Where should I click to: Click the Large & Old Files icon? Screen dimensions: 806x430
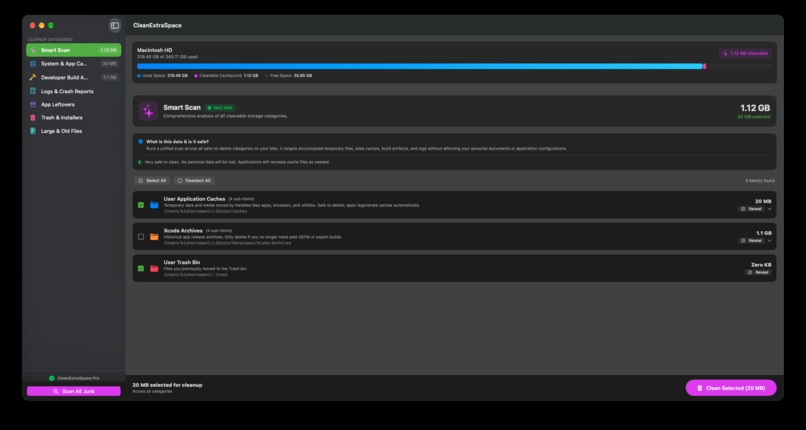click(33, 131)
